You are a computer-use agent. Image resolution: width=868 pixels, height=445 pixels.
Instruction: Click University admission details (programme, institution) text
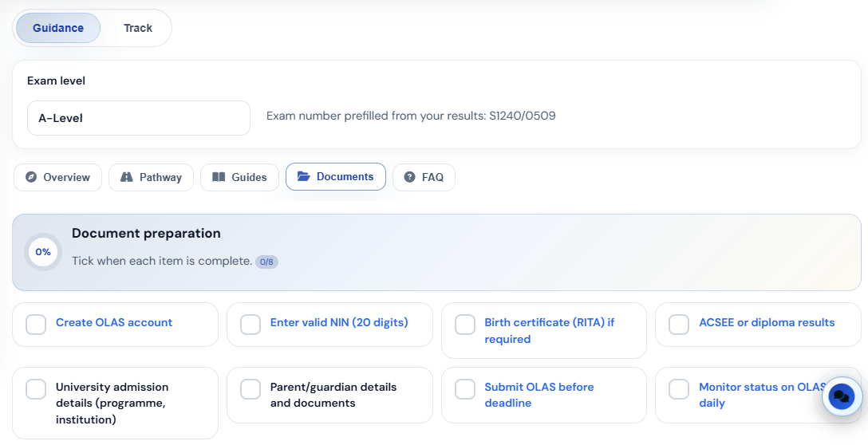tap(112, 404)
